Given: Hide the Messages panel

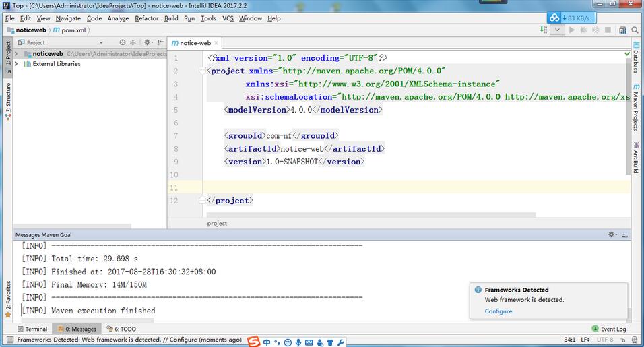Looking at the screenshot, I should (x=624, y=234).
